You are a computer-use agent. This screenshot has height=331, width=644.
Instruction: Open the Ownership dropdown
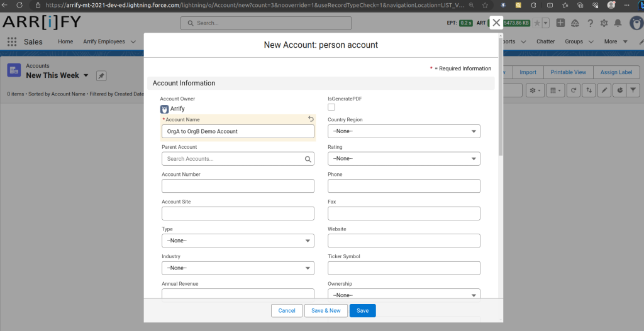(x=404, y=295)
